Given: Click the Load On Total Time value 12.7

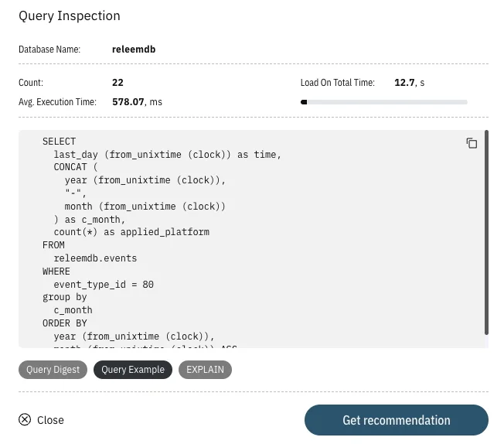Looking at the screenshot, I should click(404, 83).
